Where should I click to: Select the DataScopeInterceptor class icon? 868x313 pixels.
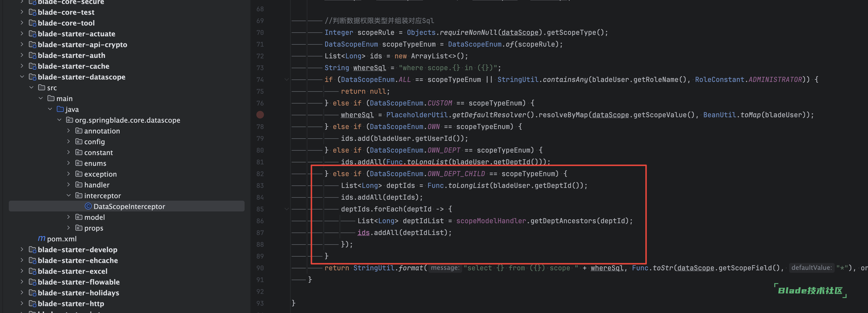(x=88, y=207)
